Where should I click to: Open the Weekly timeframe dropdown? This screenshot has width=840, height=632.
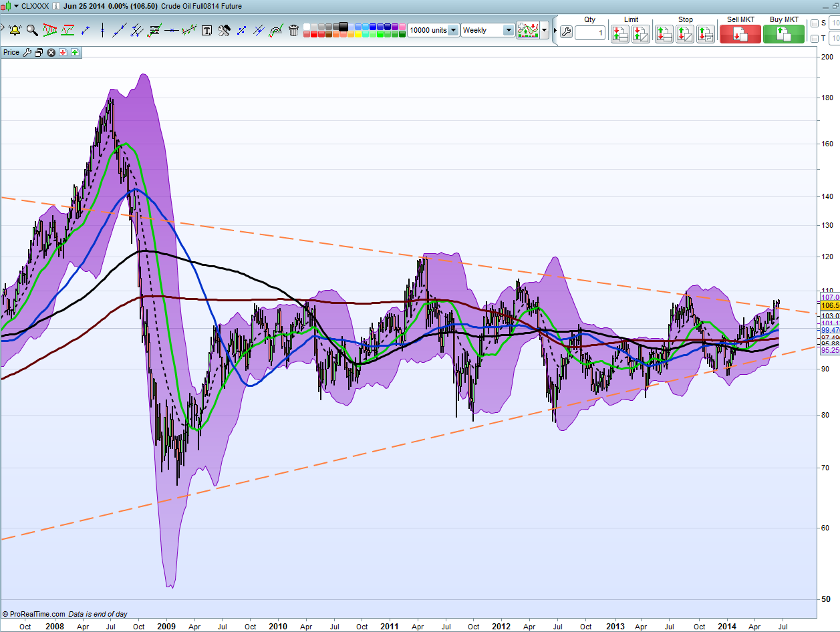508,30
